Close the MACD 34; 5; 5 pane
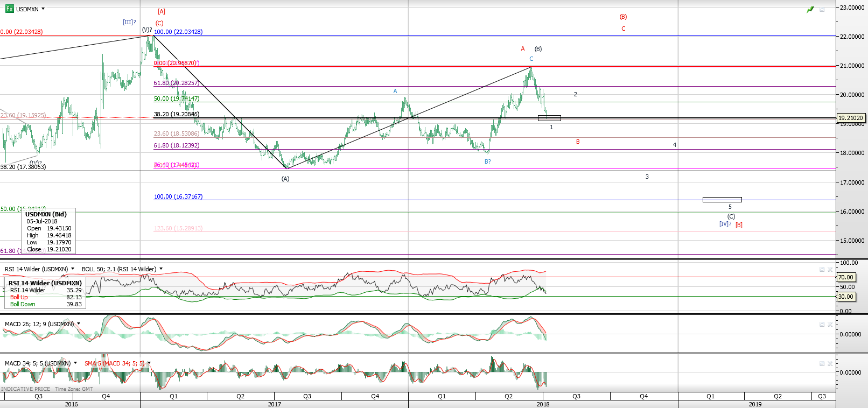The image size is (868, 408). coord(830,363)
